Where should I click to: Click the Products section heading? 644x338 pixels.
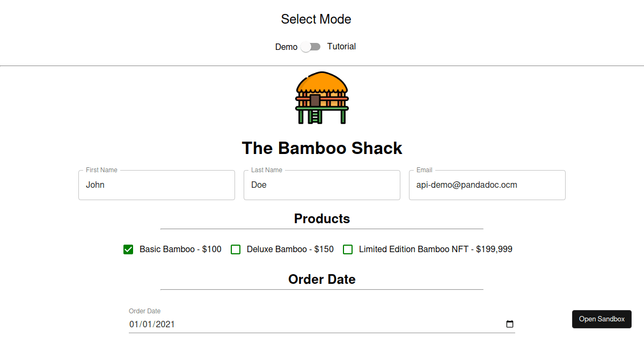tap(322, 219)
